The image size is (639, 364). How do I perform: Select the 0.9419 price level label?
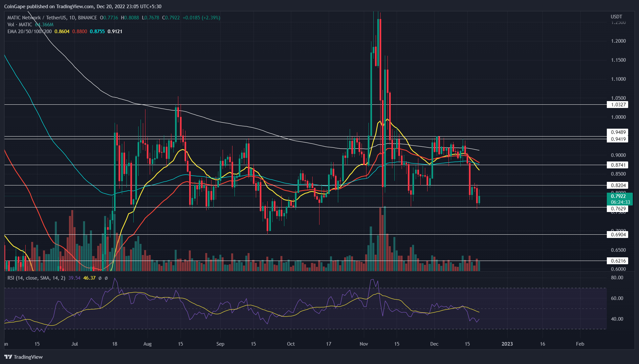(617, 139)
